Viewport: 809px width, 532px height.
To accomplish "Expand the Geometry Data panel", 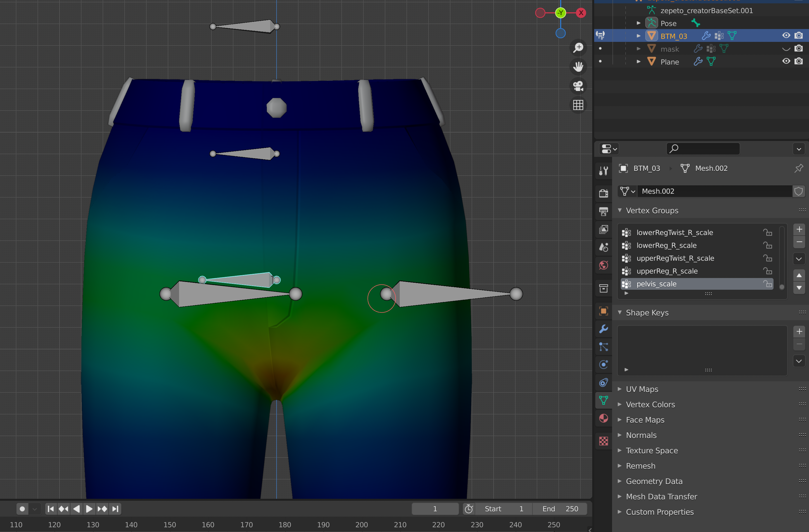I will [620, 481].
